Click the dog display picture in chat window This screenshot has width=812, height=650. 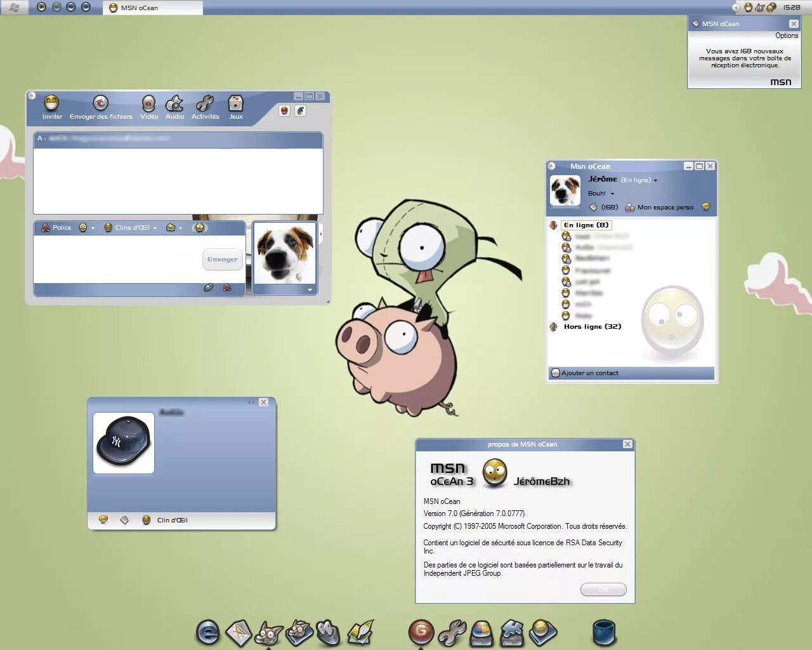click(x=284, y=253)
